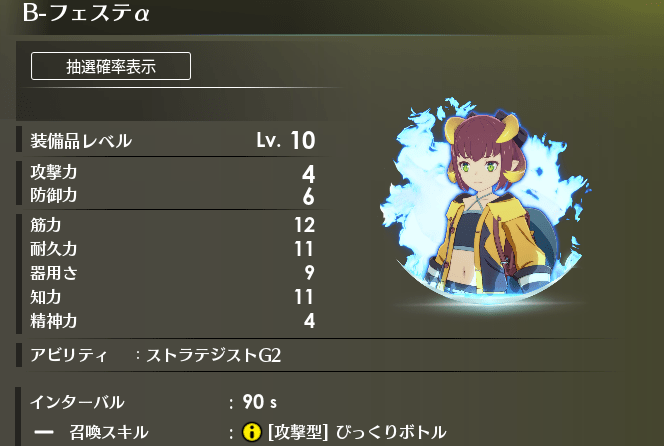
Task: Select the 筋力 stat value 12
Action: pos(305,225)
